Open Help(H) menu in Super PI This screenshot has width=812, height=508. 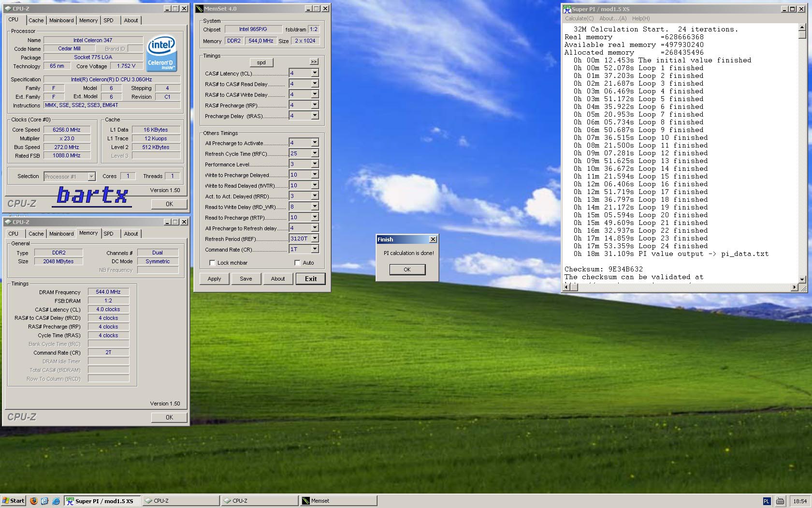pos(641,18)
